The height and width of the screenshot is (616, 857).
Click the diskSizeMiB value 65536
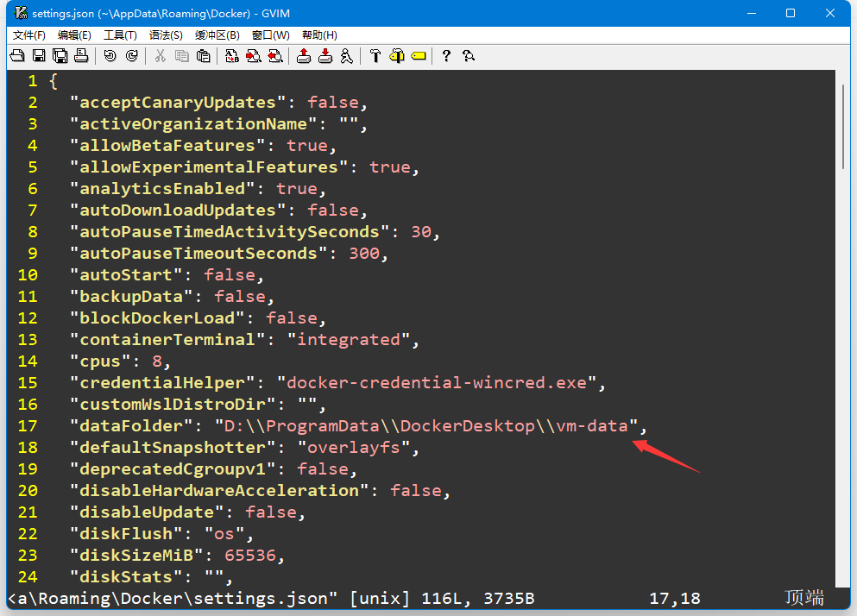tap(250, 556)
